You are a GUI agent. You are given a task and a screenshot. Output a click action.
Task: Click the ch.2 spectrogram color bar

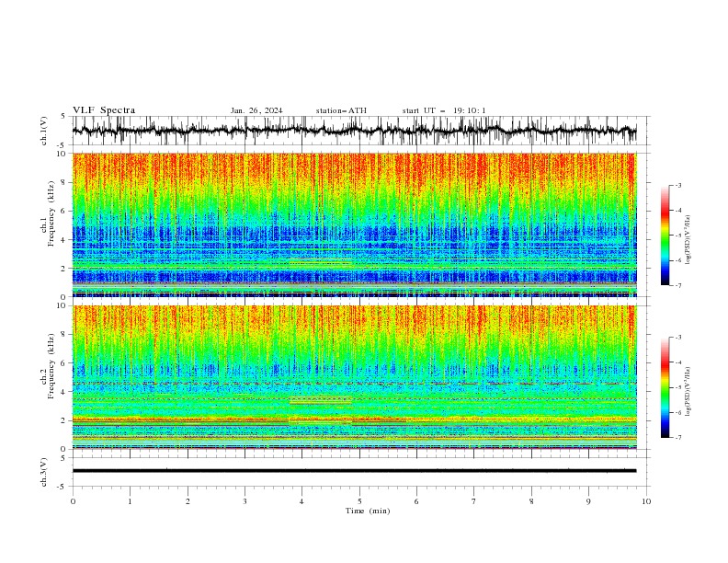pos(665,387)
